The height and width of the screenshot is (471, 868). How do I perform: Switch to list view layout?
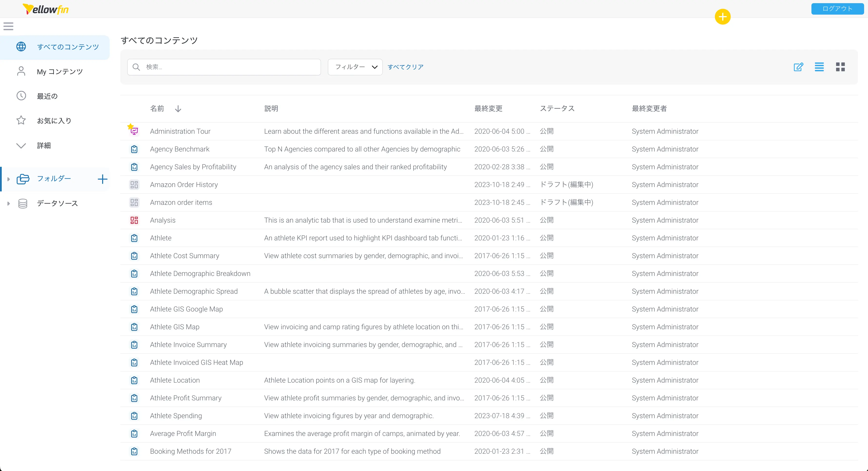tap(819, 67)
